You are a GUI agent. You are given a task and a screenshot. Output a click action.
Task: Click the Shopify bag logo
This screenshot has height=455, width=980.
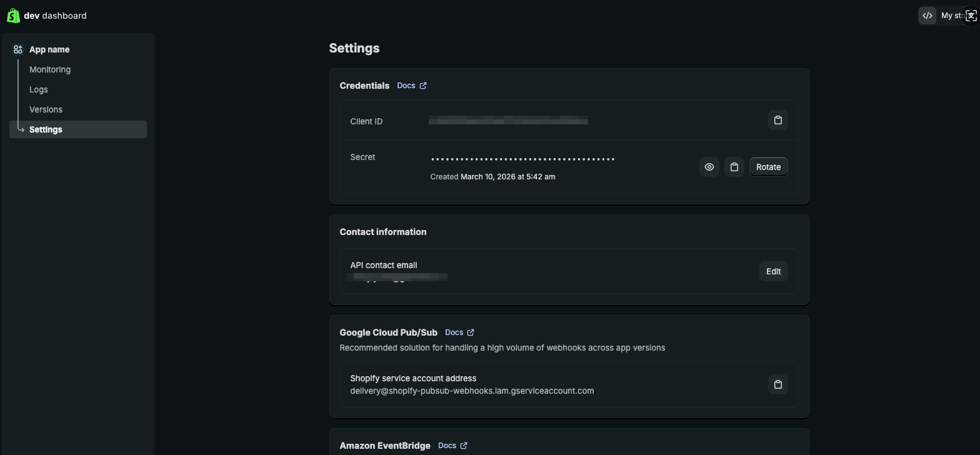(13, 16)
